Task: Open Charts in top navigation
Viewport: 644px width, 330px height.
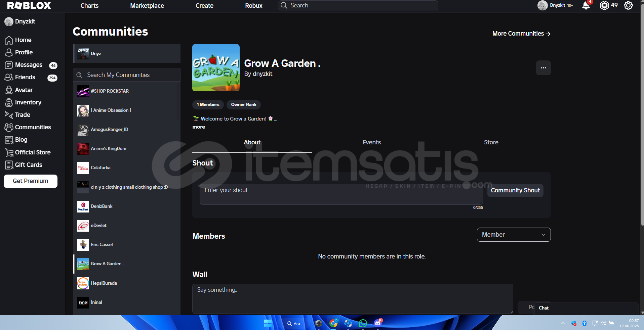Action: point(89,6)
